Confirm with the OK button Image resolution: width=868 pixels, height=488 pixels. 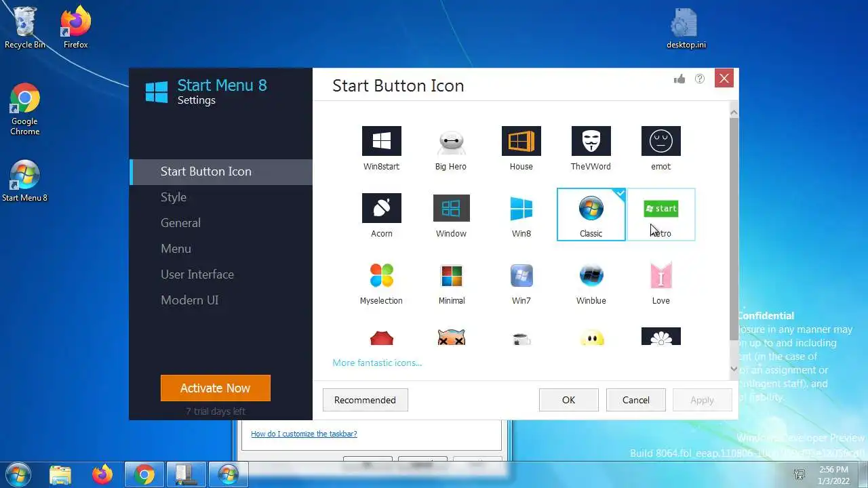tap(568, 400)
